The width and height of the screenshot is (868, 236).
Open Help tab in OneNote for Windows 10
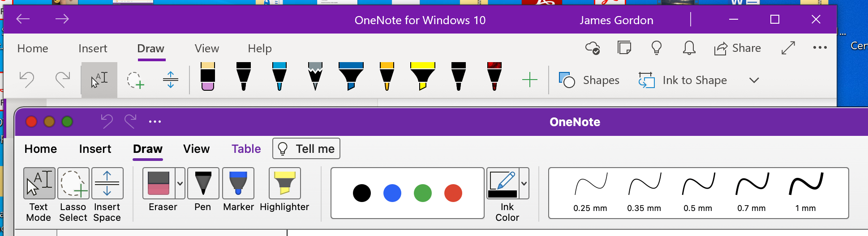[x=260, y=48]
